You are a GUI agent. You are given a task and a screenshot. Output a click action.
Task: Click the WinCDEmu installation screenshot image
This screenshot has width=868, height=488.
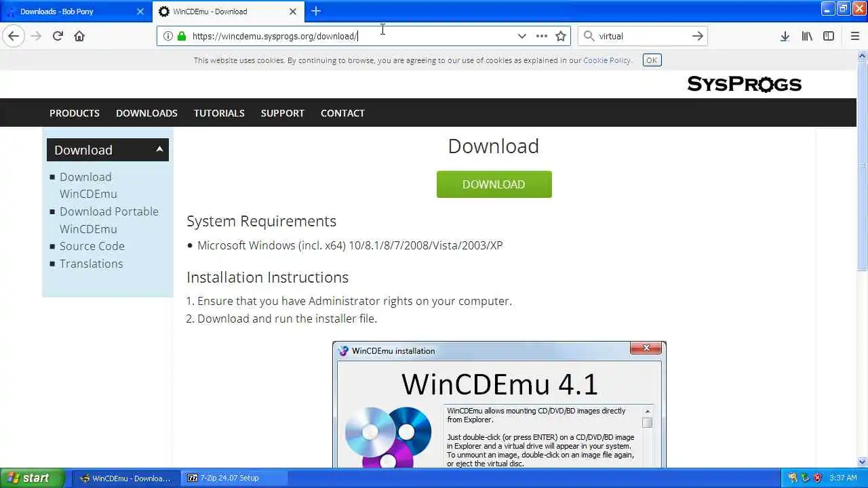(x=499, y=405)
